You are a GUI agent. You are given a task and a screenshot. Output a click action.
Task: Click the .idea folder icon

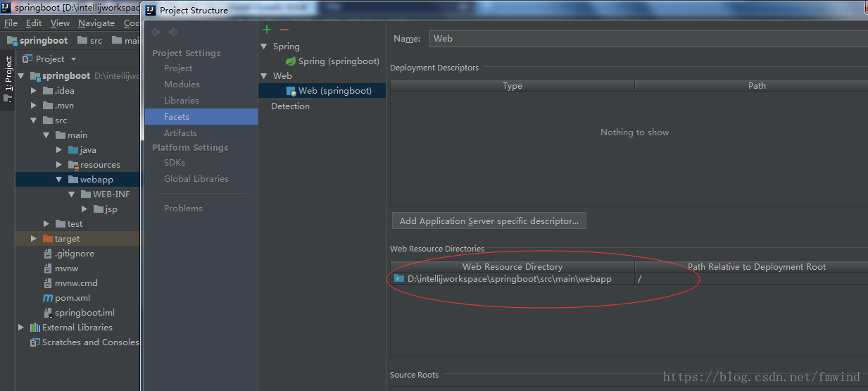tap(48, 91)
